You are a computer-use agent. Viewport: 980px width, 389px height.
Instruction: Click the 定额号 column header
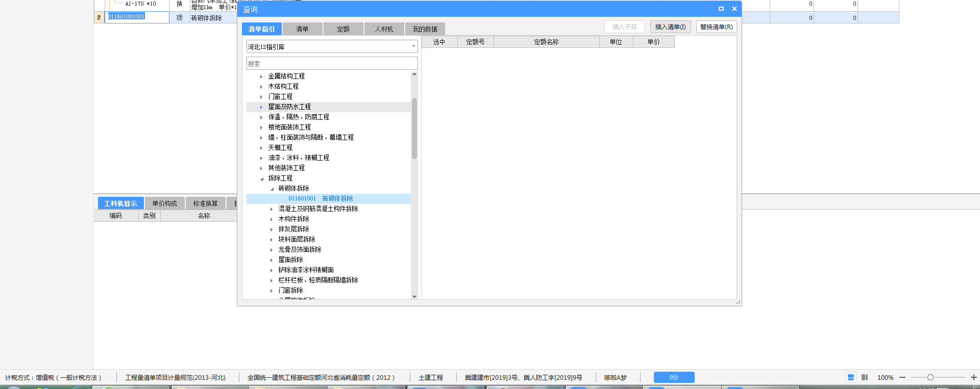click(x=475, y=42)
